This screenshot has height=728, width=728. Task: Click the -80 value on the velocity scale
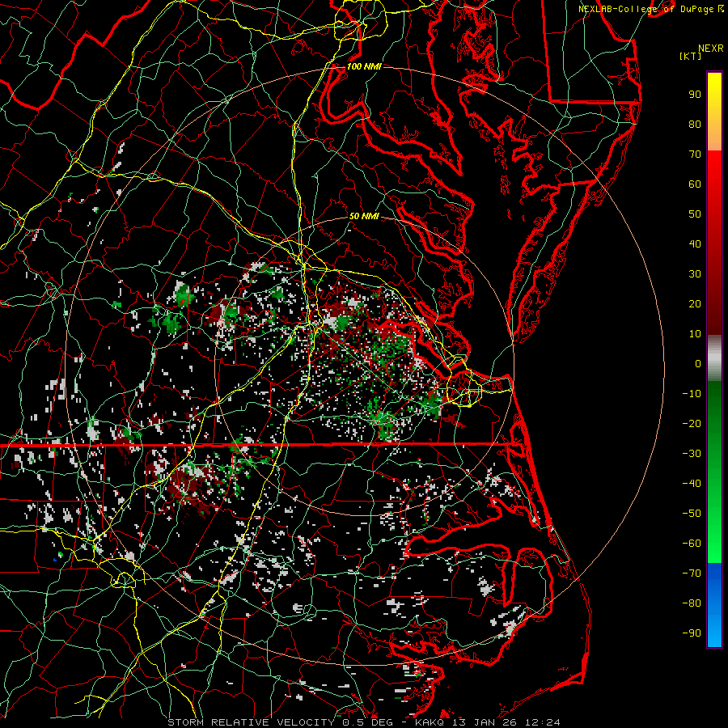692,603
